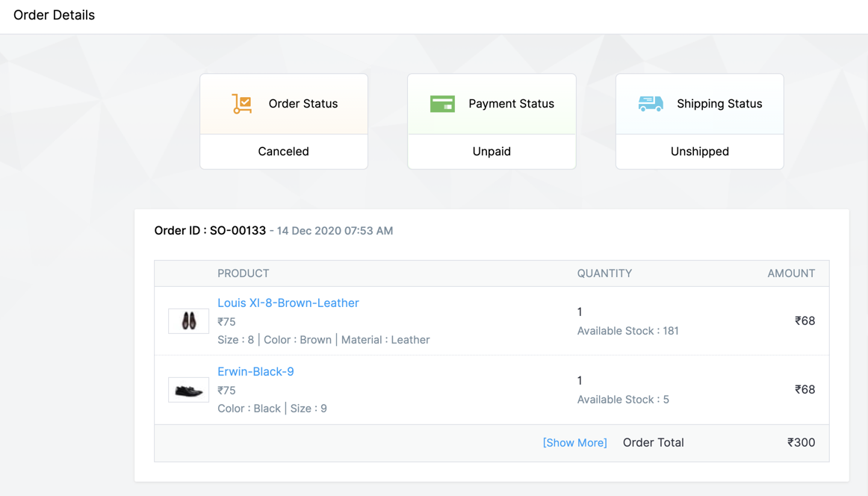Click the PRODUCT column header
Viewport: 868px width, 496px height.
tap(243, 273)
